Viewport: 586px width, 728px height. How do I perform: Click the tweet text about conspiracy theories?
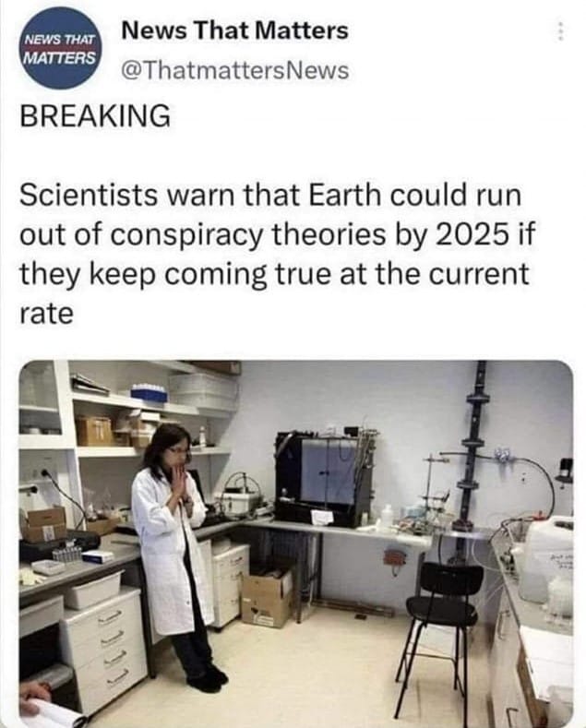coord(277,254)
